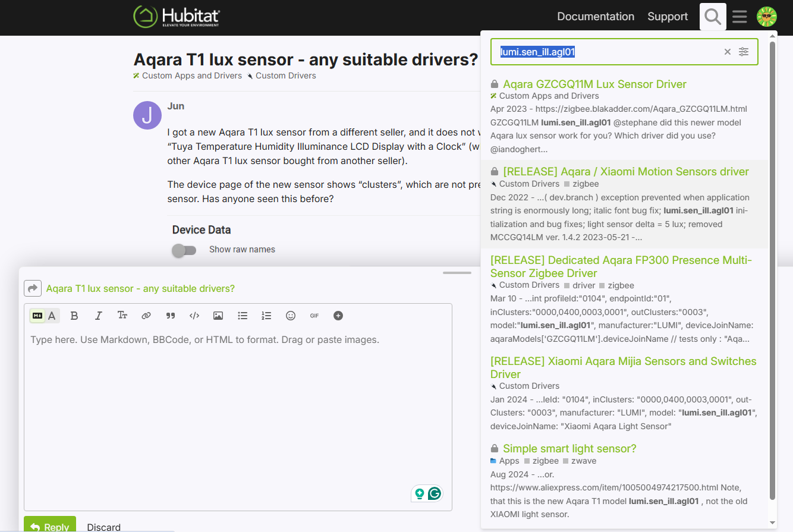Image resolution: width=793 pixels, height=532 pixels.
Task: Insert a blockquote
Action: point(171,316)
